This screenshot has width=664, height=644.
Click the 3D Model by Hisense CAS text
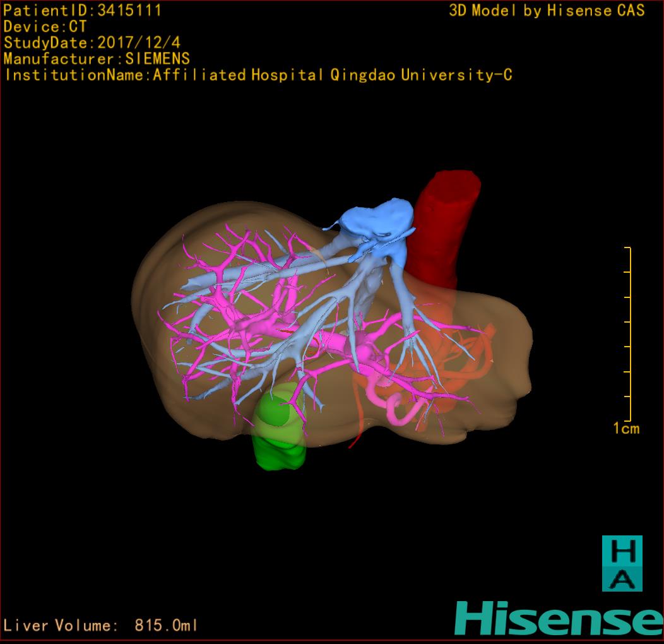(x=547, y=11)
